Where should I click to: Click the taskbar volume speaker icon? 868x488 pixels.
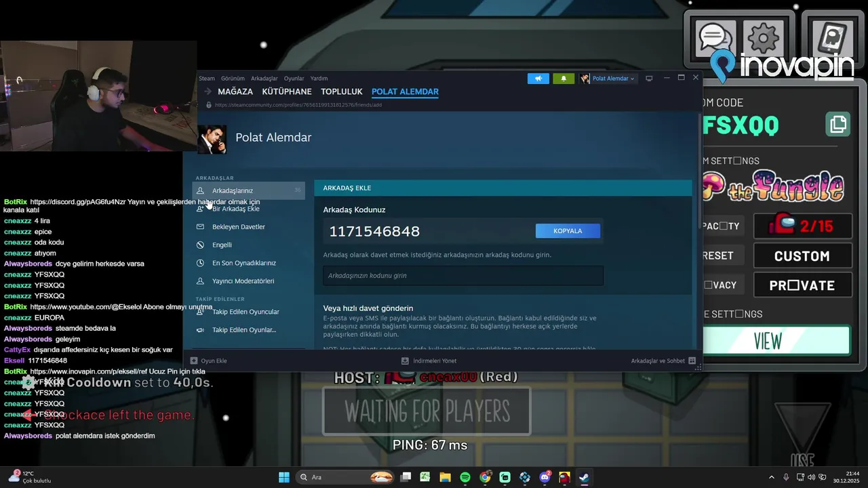click(812, 477)
